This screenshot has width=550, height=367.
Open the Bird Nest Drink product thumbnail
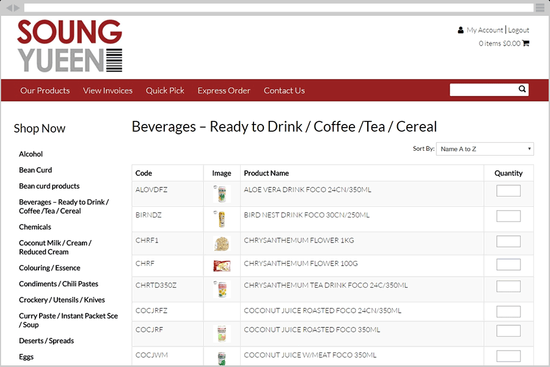[x=222, y=219]
